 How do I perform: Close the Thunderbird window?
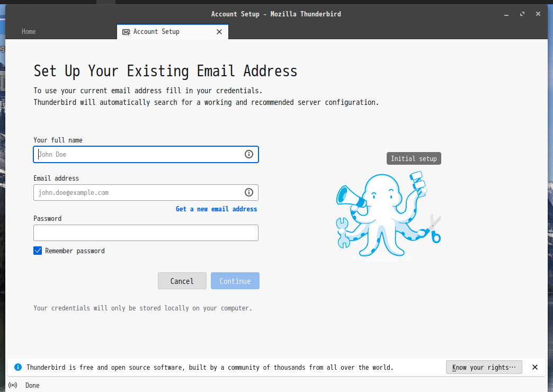538,14
